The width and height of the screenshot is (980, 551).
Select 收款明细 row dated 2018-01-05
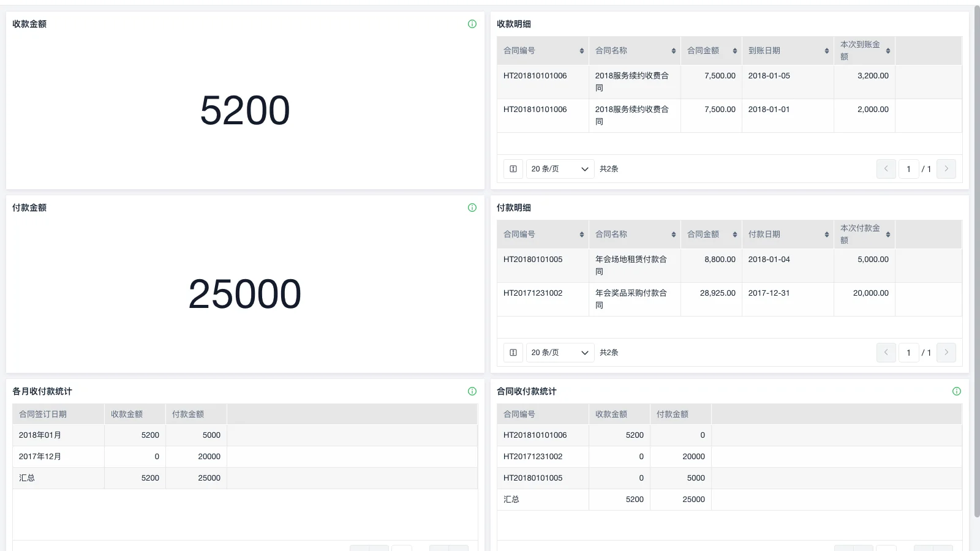[729, 82]
